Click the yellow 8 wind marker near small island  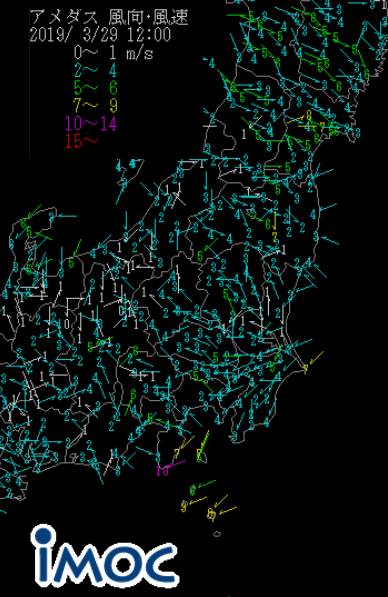(x=212, y=515)
